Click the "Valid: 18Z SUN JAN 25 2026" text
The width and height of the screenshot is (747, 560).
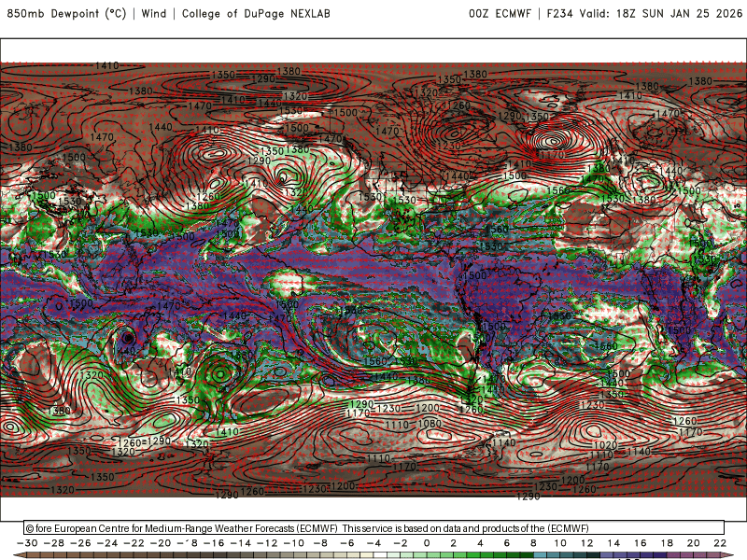[661, 13]
